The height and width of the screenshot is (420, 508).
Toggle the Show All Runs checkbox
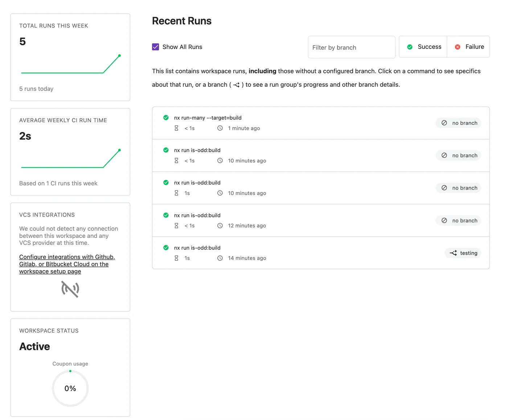[156, 47]
